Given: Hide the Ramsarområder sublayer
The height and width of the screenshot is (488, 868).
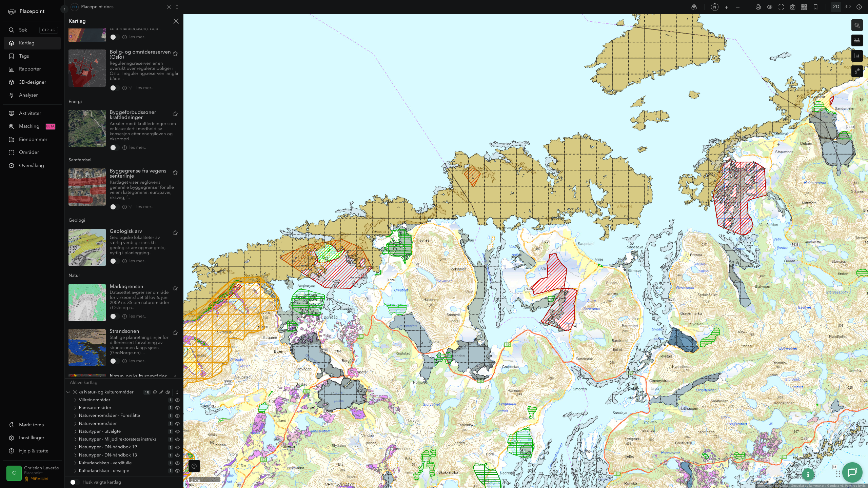Looking at the screenshot, I should click(177, 408).
